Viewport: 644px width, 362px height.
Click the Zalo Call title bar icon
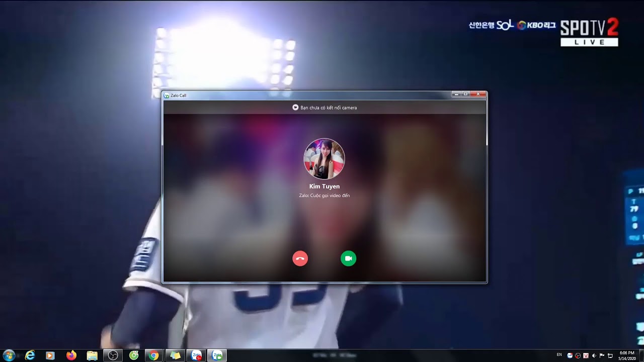pyautogui.click(x=167, y=96)
